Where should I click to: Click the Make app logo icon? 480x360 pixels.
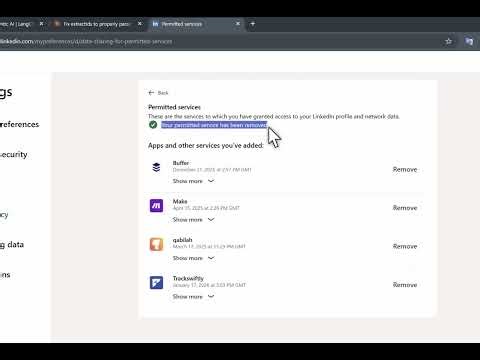click(x=156, y=206)
